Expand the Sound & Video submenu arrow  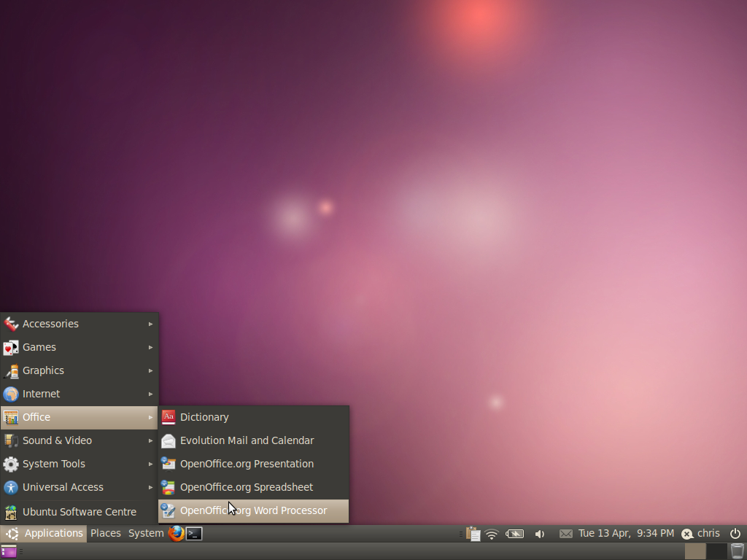150,440
